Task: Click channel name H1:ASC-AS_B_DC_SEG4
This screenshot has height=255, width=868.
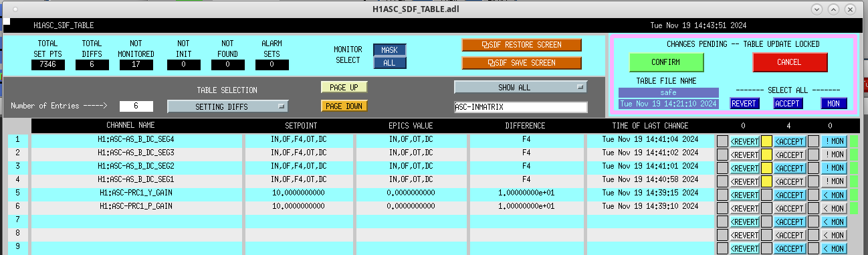Action: [x=136, y=139]
